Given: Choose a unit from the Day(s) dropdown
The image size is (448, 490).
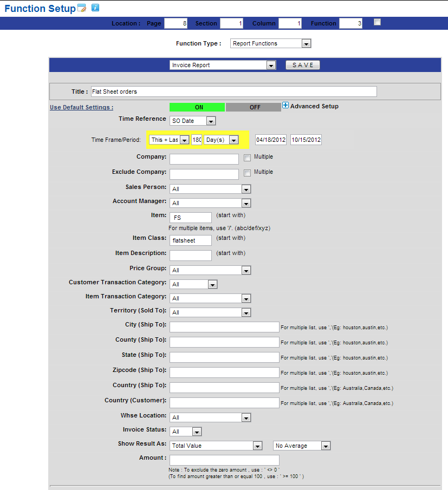Looking at the screenshot, I should point(221,140).
